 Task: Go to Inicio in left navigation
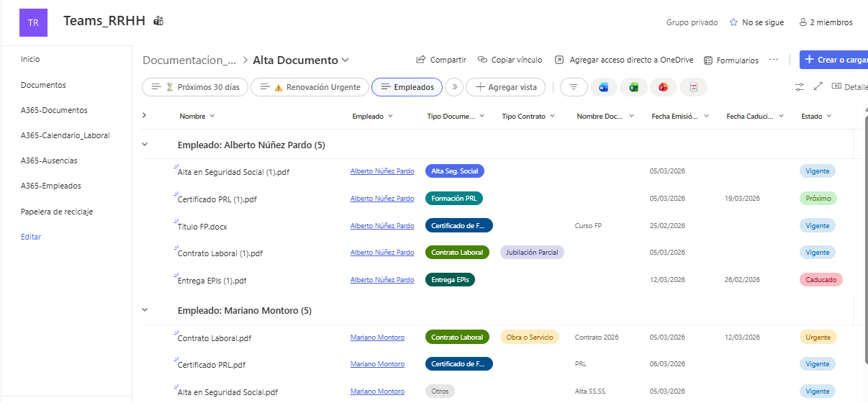click(x=30, y=59)
